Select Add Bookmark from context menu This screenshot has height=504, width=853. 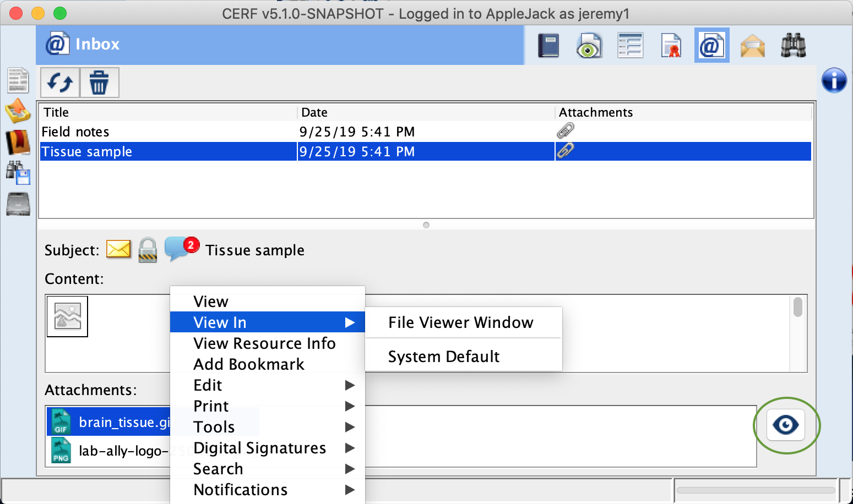tap(249, 364)
